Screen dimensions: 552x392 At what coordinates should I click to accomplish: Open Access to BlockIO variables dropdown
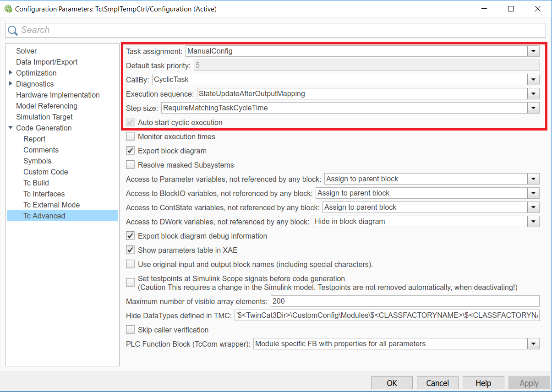533,193
